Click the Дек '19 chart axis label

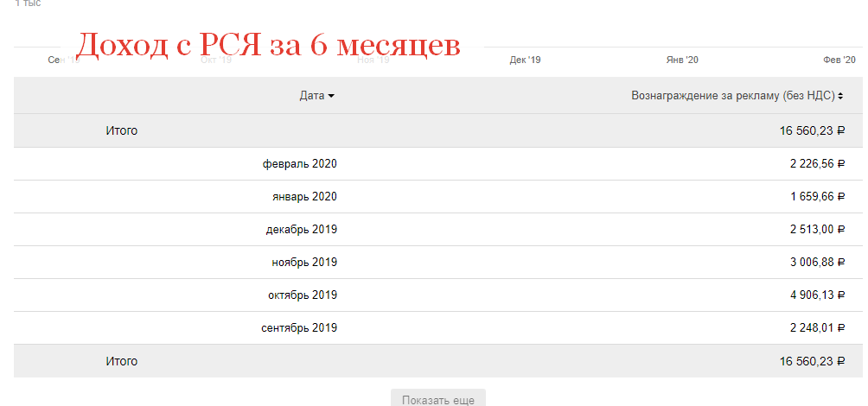point(525,60)
